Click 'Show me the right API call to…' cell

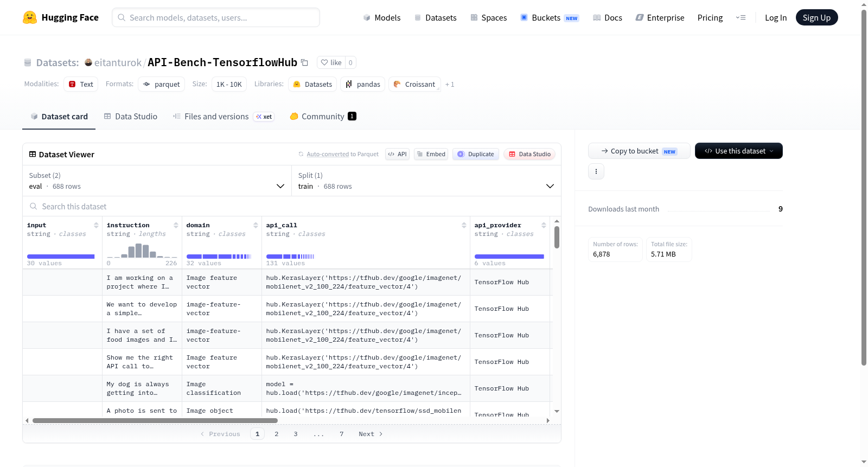[x=142, y=362]
